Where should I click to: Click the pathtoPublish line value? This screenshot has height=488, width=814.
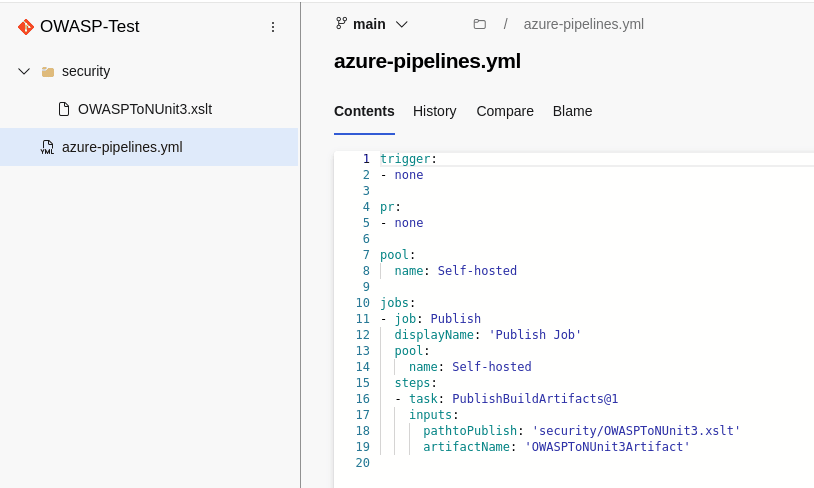(x=636, y=431)
